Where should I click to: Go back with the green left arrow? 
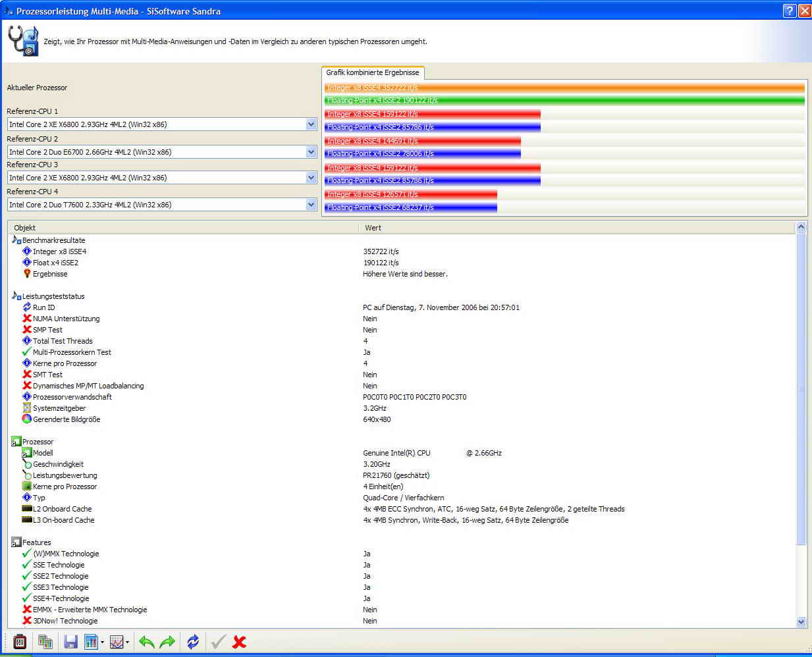tap(147, 642)
